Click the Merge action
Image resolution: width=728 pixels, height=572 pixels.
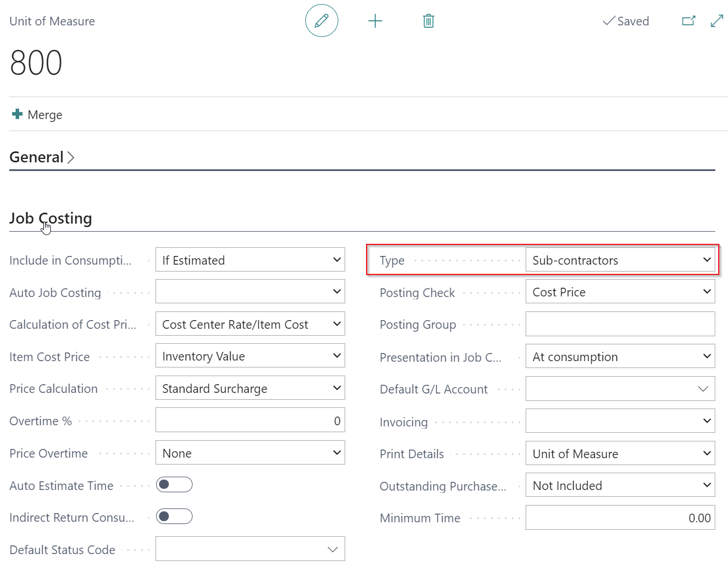point(45,114)
